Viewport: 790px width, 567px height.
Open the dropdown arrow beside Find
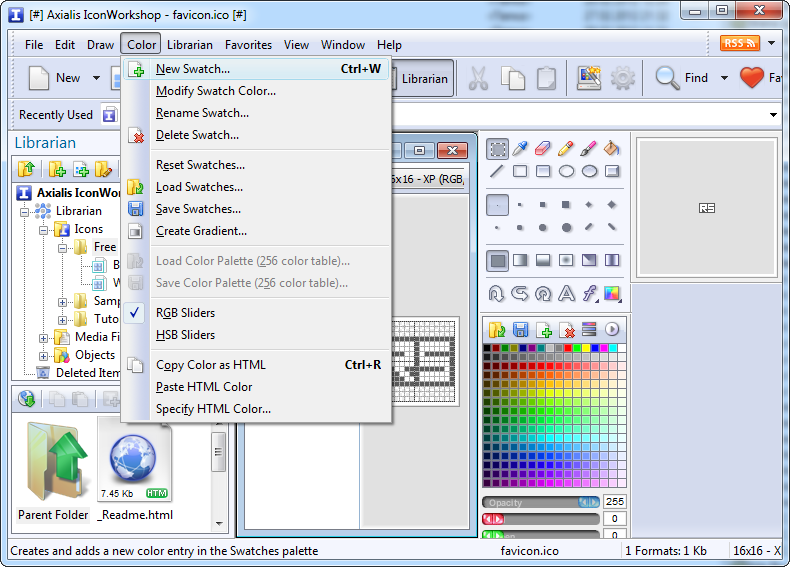point(725,78)
